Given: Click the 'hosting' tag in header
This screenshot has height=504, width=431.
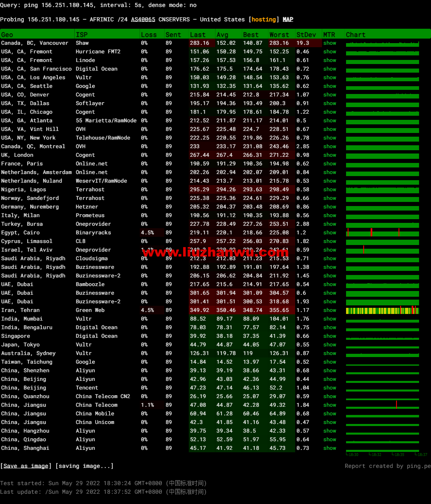Looking at the screenshot, I should click(264, 19).
